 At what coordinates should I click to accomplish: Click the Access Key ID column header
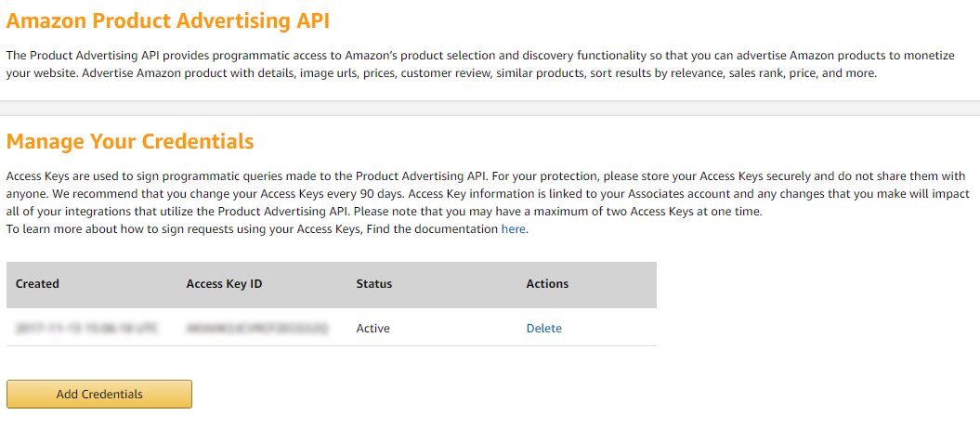(x=224, y=283)
